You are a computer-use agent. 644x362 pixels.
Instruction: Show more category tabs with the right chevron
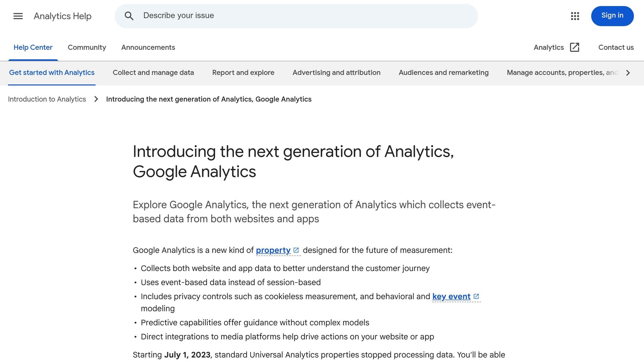[x=628, y=73]
